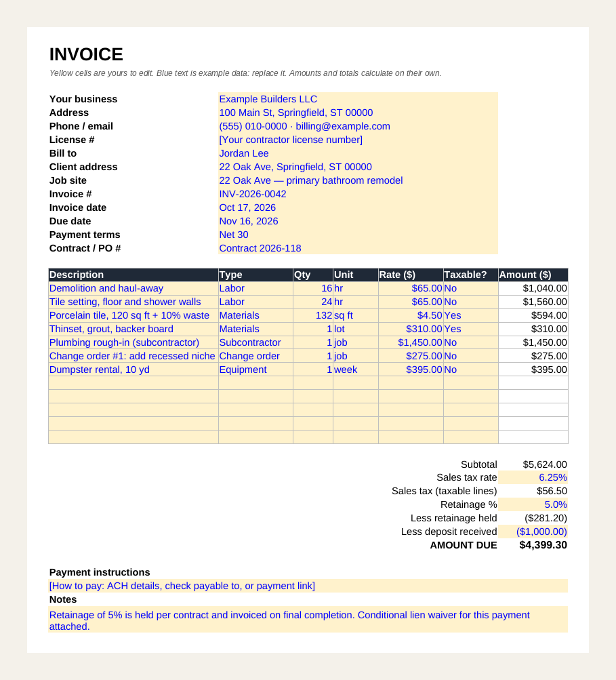This screenshot has height=680, width=616.
Task: Select client address 22 Oak Ave, Springfield
Action: pyautogui.click(x=358, y=167)
